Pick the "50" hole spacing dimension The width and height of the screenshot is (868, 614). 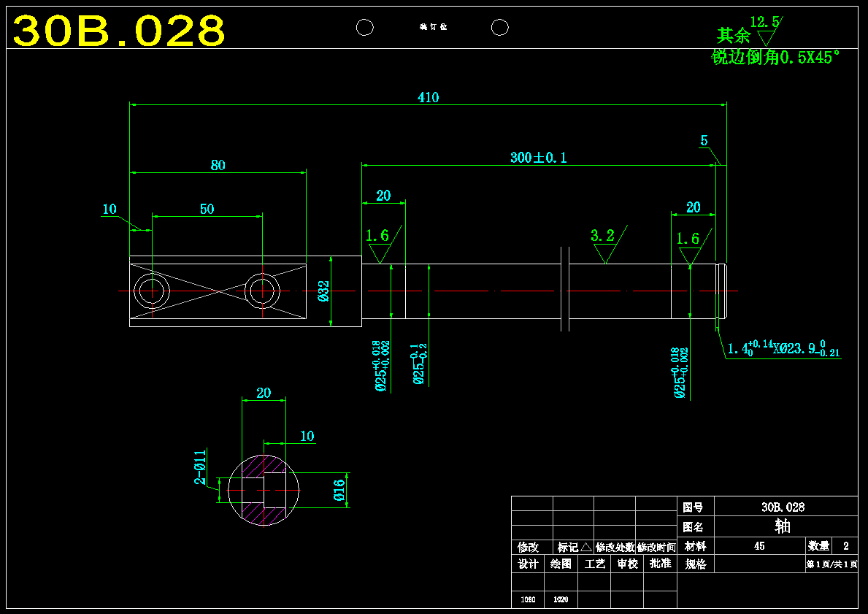pyautogui.click(x=207, y=209)
